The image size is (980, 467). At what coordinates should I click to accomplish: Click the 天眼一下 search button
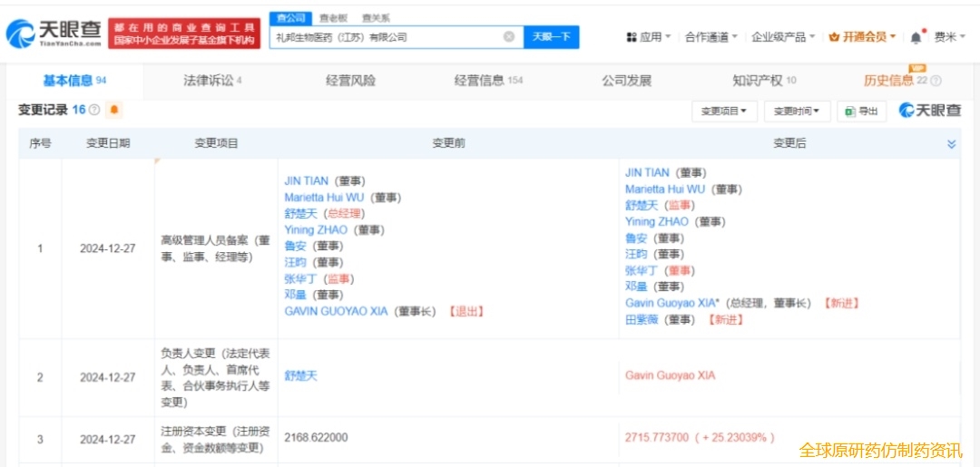pos(552,37)
